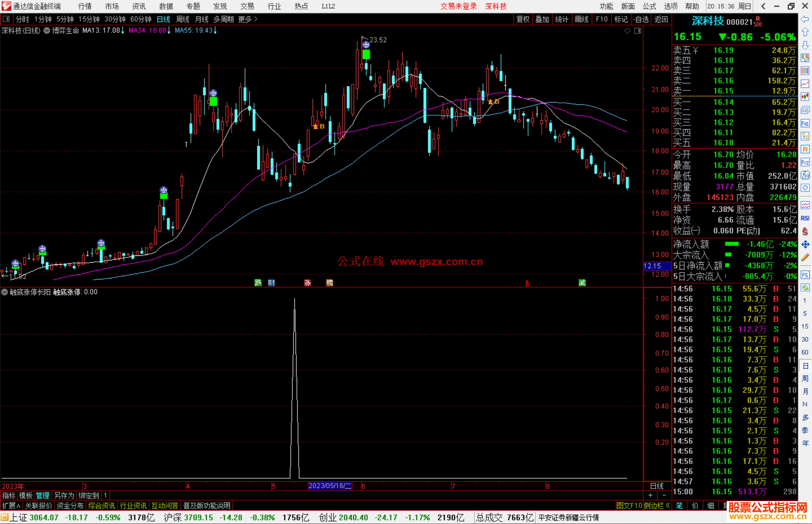Image resolution: width=812 pixels, height=524 pixels.
Task: Click the plus zoom button beside 日线
Action: click(650, 495)
